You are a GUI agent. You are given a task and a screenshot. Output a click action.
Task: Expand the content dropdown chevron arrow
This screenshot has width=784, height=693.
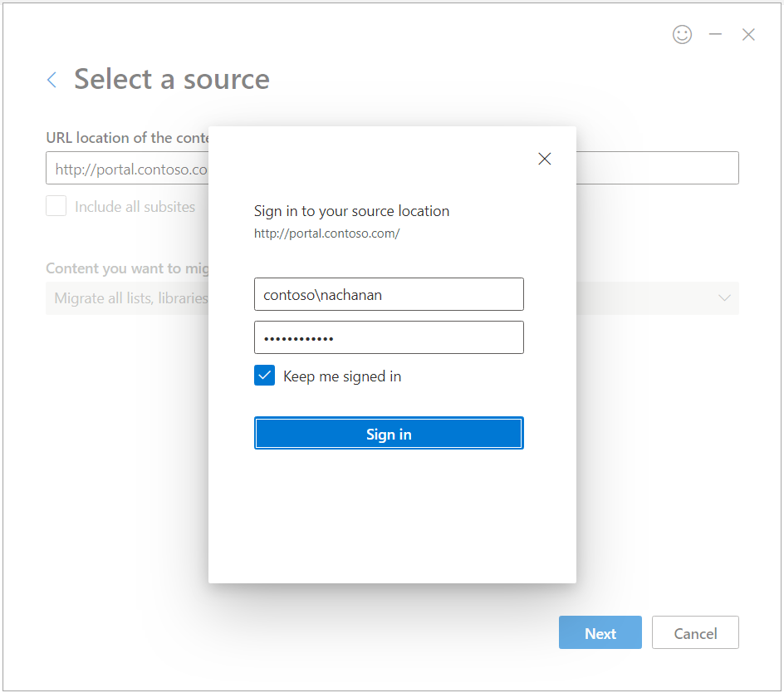(723, 298)
